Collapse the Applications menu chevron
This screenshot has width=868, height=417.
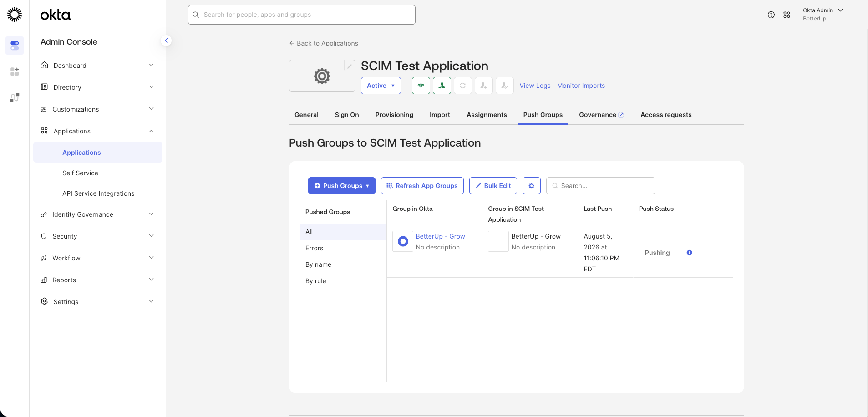152,131
